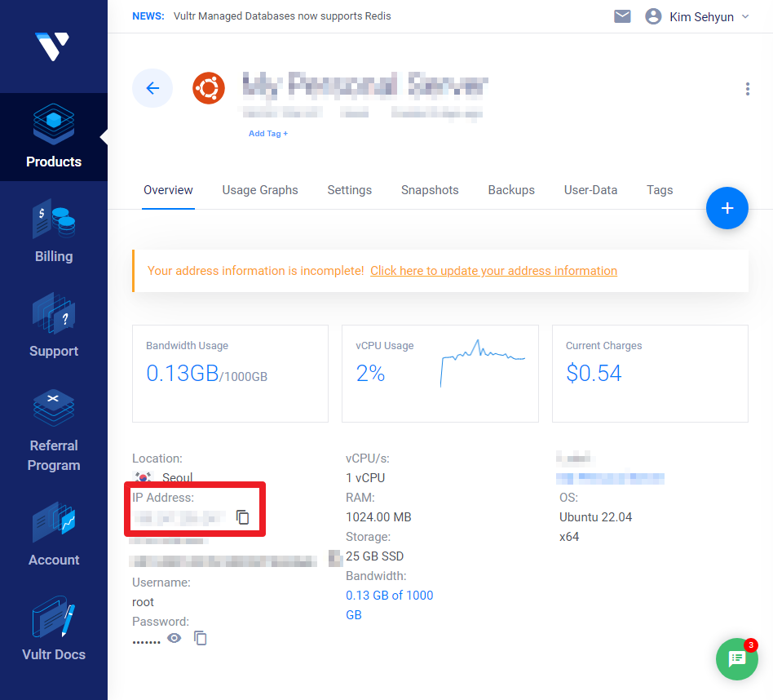This screenshot has width=773, height=700.
Task: Click the South Korea flag icon
Action: click(143, 477)
